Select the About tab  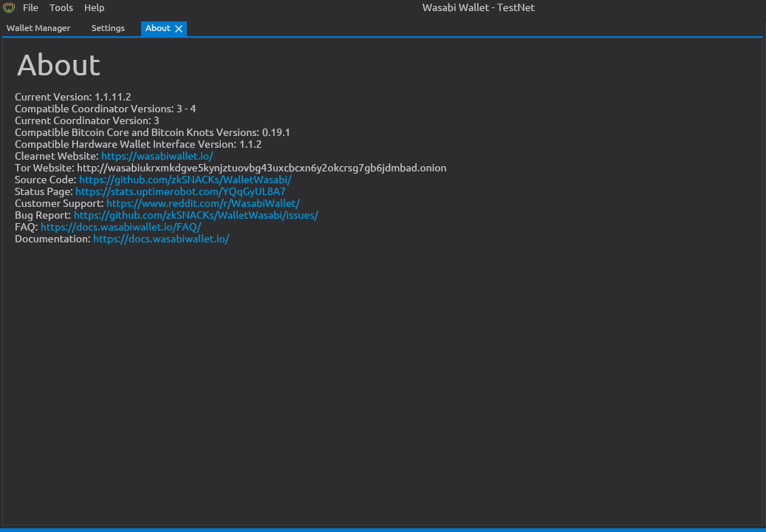tap(157, 28)
